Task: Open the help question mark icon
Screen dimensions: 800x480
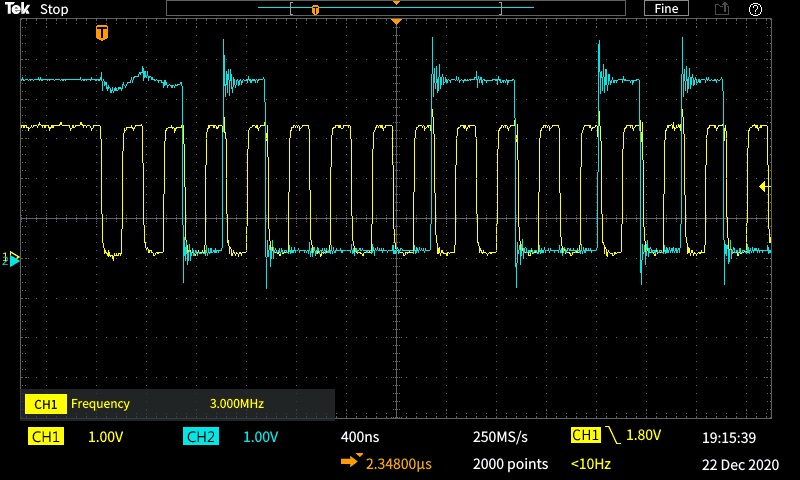Action: (x=755, y=9)
